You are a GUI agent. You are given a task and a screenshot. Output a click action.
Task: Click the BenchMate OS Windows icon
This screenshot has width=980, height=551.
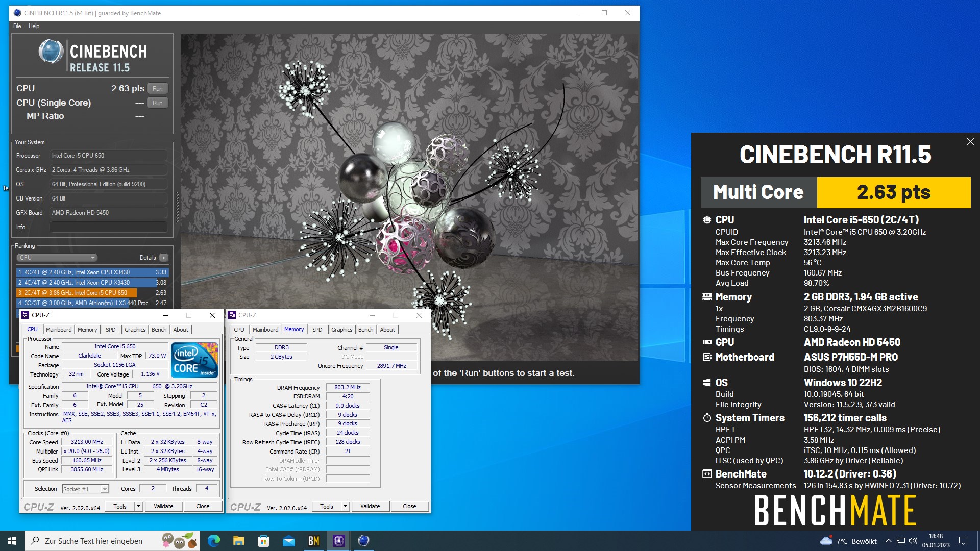(707, 383)
